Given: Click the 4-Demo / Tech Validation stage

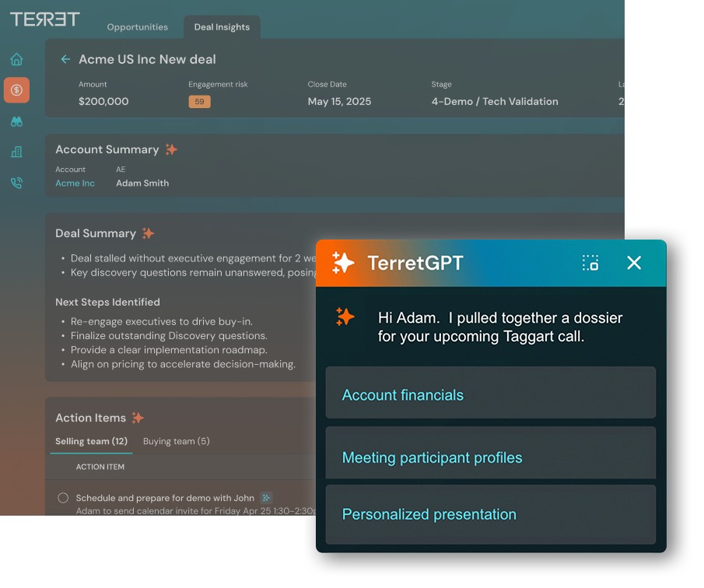Looking at the screenshot, I should (495, 101).
